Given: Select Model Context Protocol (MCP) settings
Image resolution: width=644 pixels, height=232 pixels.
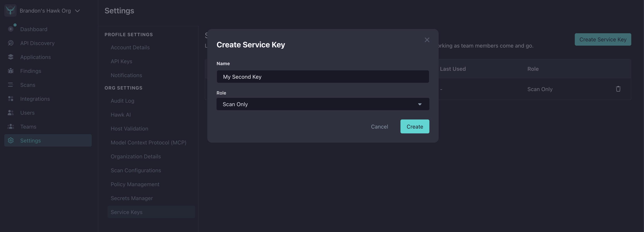Looking at the screenshot, I should 148,142.
